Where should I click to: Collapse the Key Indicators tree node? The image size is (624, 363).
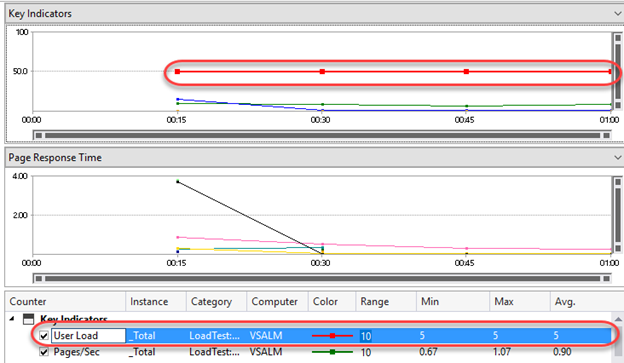click(x=12, y=318)
